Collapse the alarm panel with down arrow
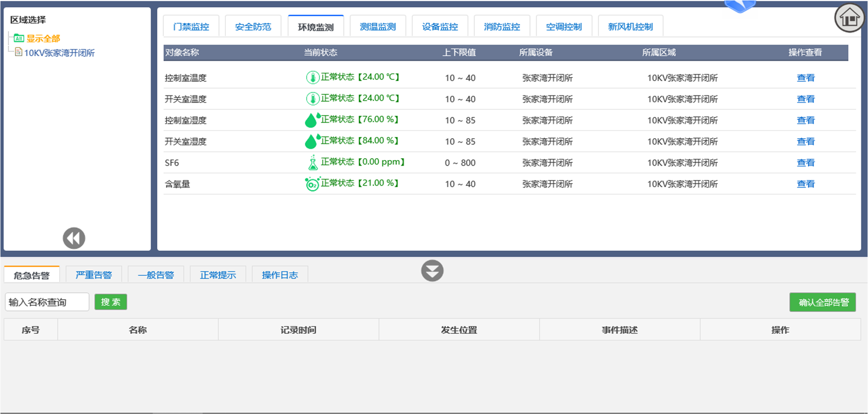Viewport: 868px width, 414px height. pos(432,271)
